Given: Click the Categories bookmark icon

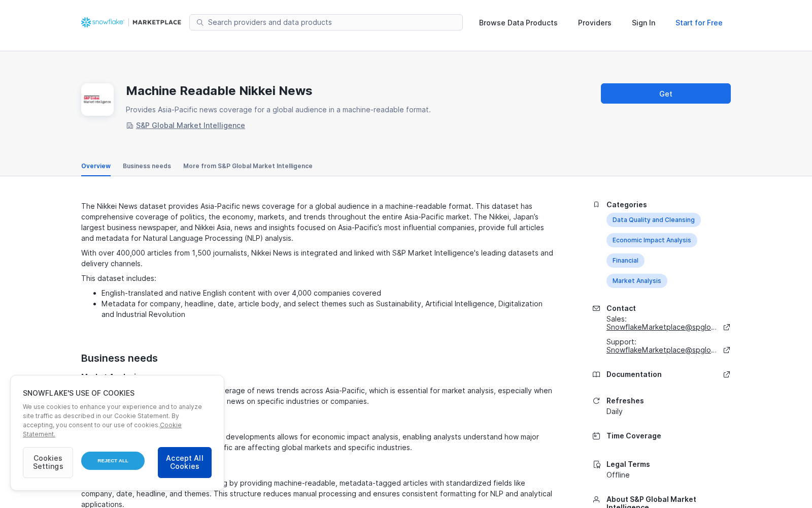Looking at the screenshot, I should click(596, 205).
